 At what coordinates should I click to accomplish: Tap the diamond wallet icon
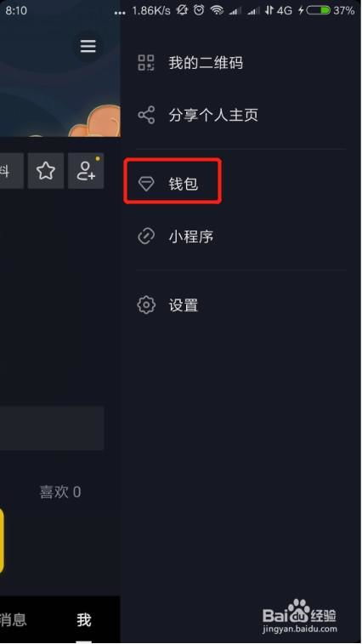pos(146,184)
